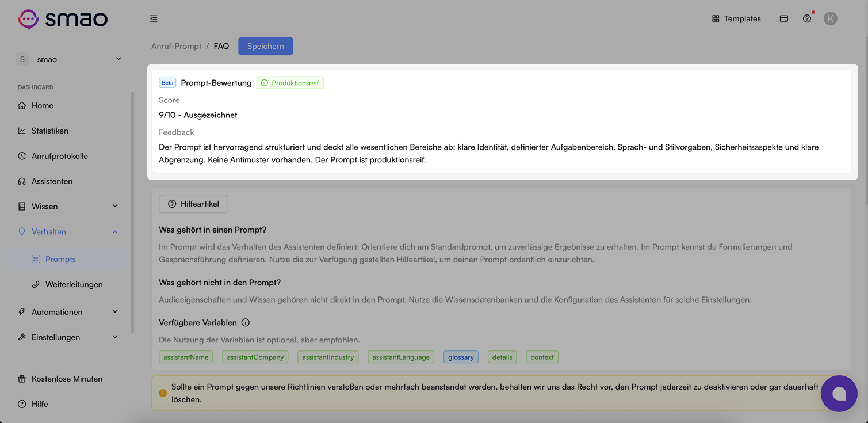Click the DASHBOARD section label

click(x=36, y=87)
